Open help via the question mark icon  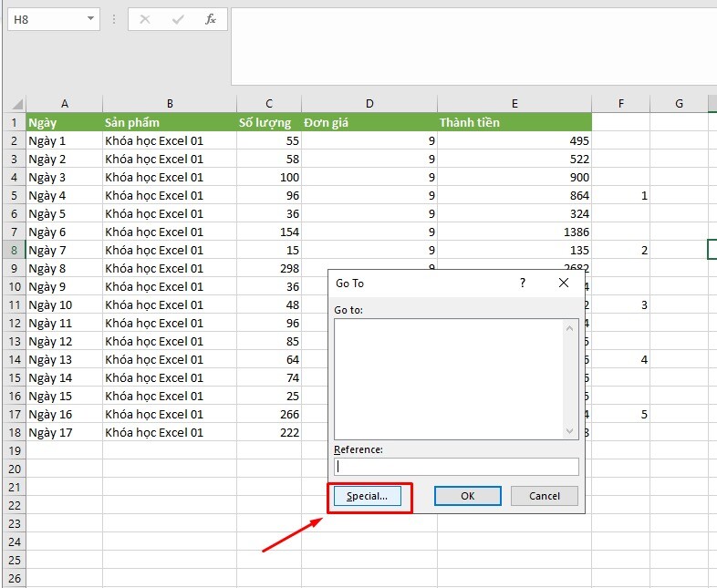[x=523, y=283]
